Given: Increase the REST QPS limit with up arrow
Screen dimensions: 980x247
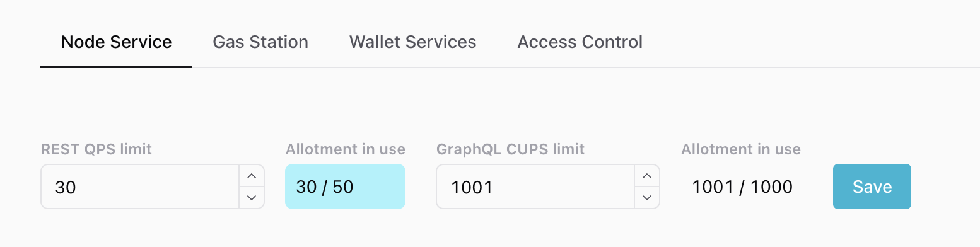Looking at the screenshot, I should point(251,176).
